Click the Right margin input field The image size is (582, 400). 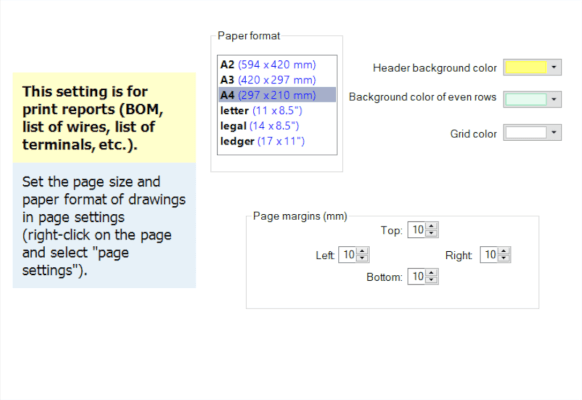[489, 255]
